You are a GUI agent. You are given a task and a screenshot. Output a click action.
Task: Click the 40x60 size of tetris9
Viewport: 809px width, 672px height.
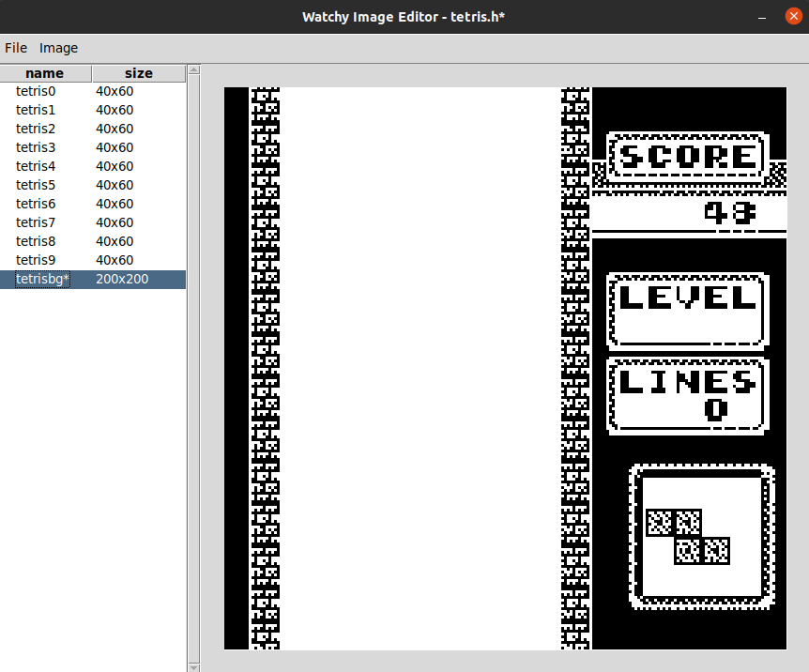pyautogui.click(x=114, y=260)
